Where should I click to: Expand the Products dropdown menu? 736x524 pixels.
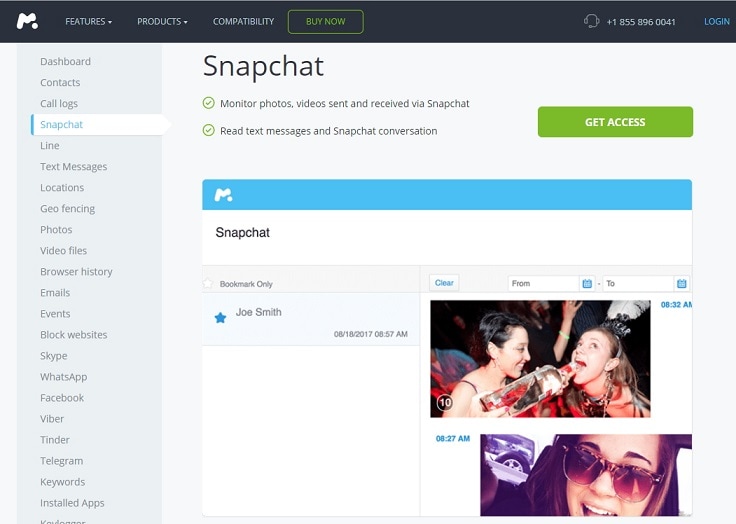162,22
